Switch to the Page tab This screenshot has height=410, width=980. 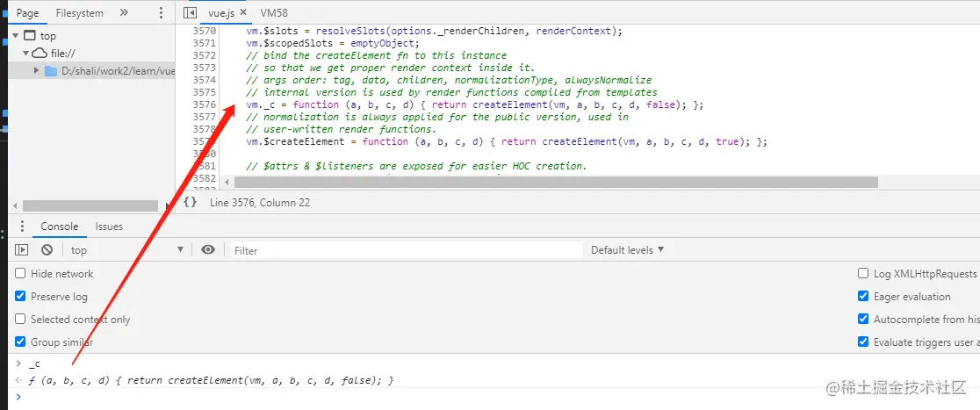[27, 12]
